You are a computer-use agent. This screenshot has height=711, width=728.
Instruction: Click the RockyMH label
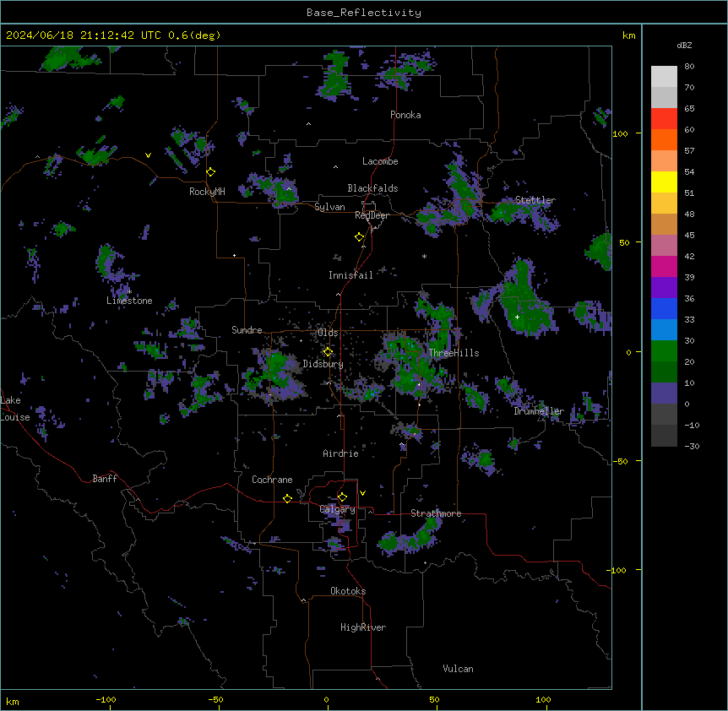pos(207,192)
